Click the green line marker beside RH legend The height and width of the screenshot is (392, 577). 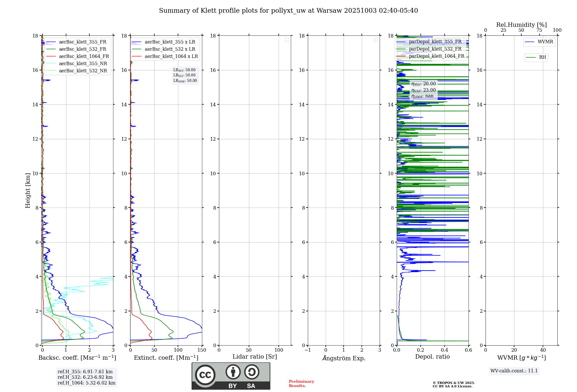point(531,57)
